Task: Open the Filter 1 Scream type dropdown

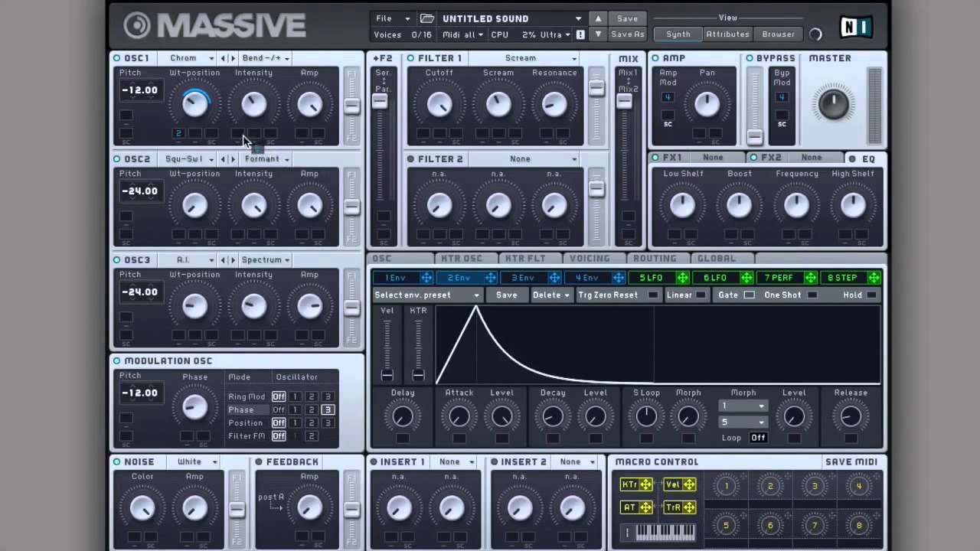Action: [524, 58]
